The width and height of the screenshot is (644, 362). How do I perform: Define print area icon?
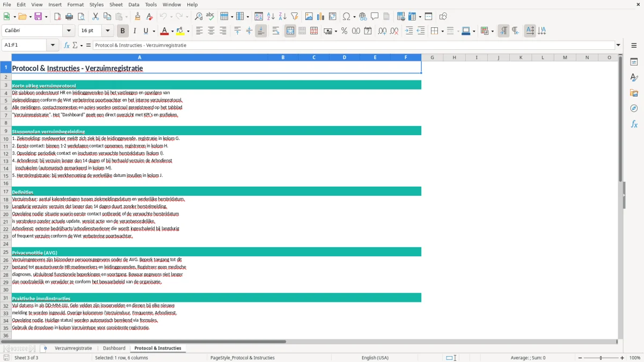click(x=401, y=17)
